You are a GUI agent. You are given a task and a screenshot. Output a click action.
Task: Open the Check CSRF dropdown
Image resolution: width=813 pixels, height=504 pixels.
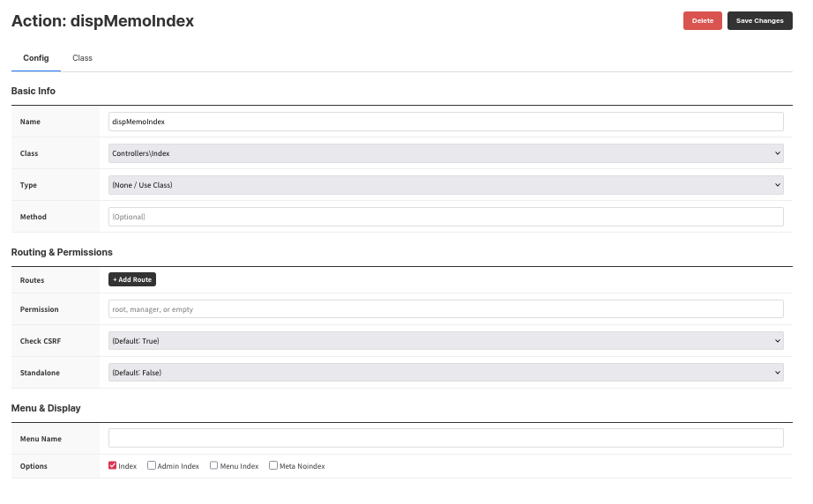coord(445,341)
